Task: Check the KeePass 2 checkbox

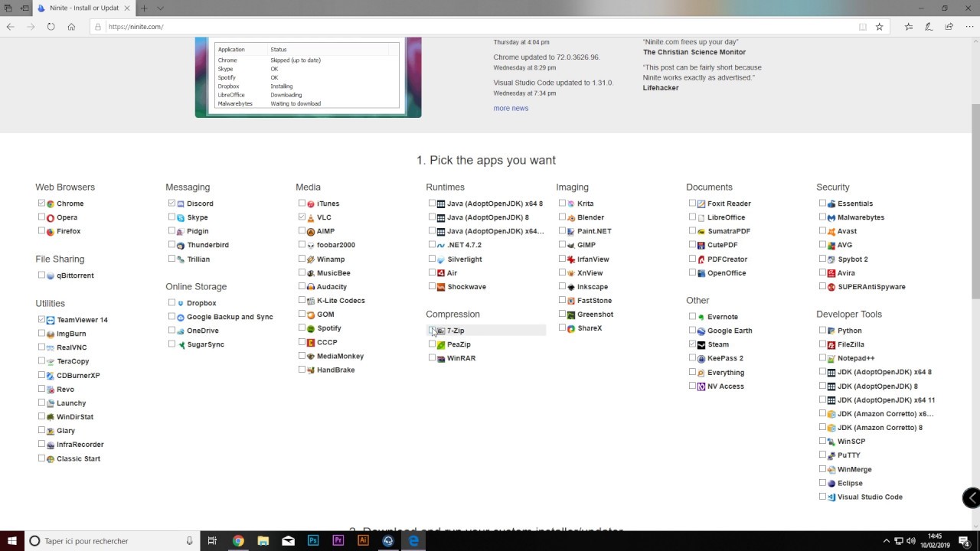Action: pos(692,358)
